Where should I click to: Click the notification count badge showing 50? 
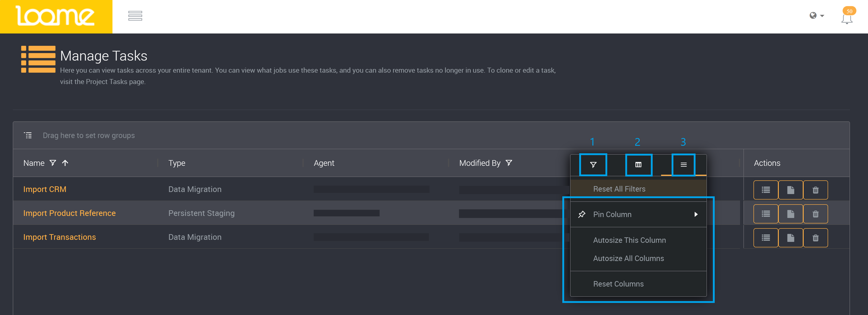[850, 11]
